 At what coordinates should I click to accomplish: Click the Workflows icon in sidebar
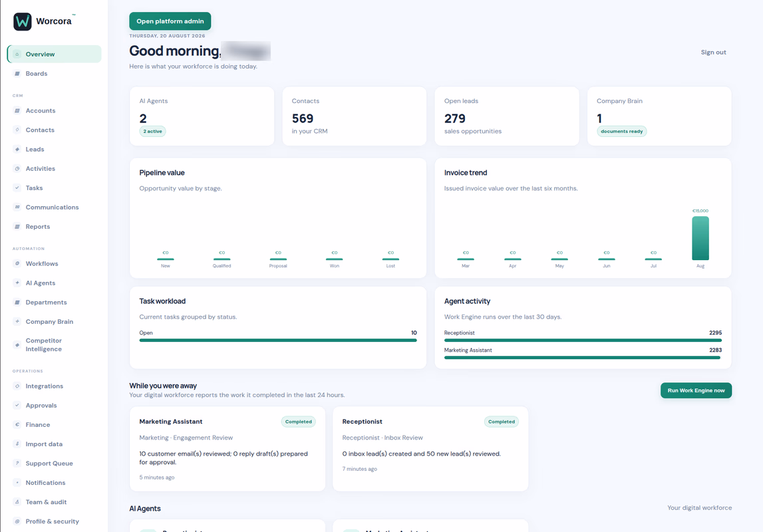pyautogui.click(x=17, y=263)
